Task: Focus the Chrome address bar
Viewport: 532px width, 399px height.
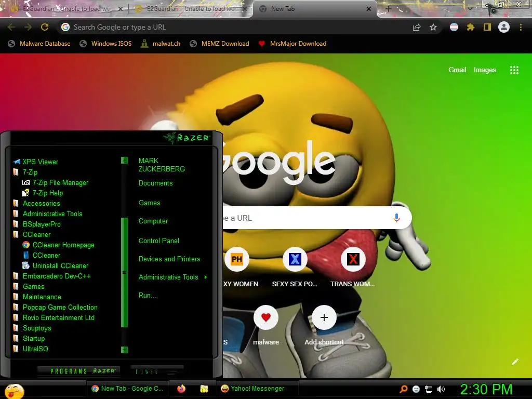Action: coord(234,27)
